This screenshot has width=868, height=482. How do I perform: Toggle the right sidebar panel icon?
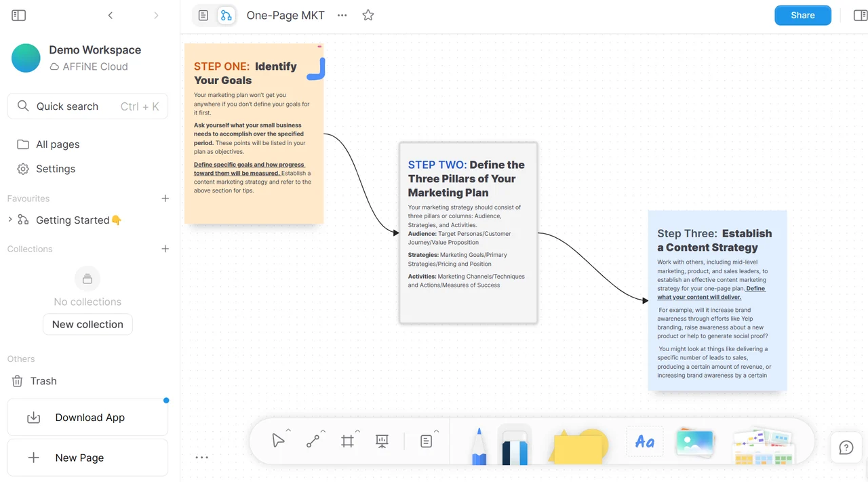[861, 15]
